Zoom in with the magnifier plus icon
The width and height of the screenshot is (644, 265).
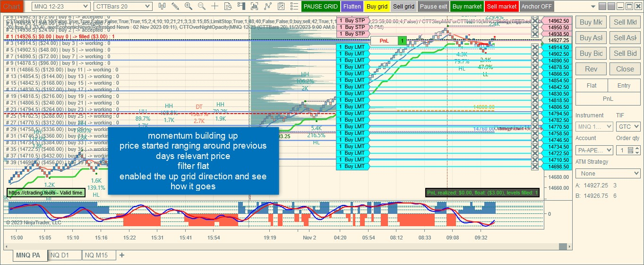pos(189,6)
